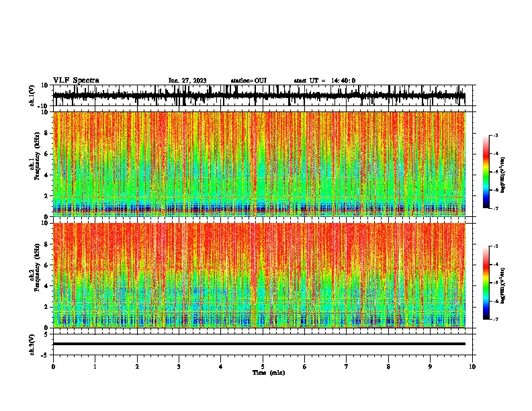Click the "-4" label on the ch.2 color bar
Viewport: 532px width, 411px height.
[x=496, y=265]
